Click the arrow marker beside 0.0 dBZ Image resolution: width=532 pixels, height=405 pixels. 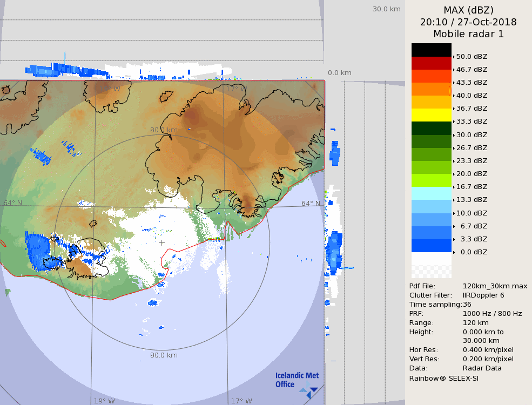click(454, 252)
